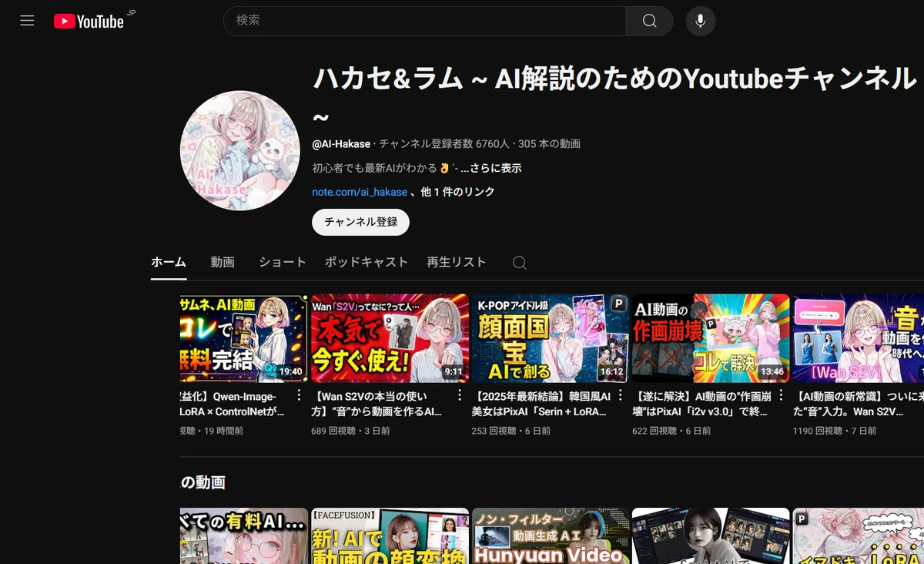Click the search input field
This screenshot has height=564, width=924.
click(x=424, y=21)
